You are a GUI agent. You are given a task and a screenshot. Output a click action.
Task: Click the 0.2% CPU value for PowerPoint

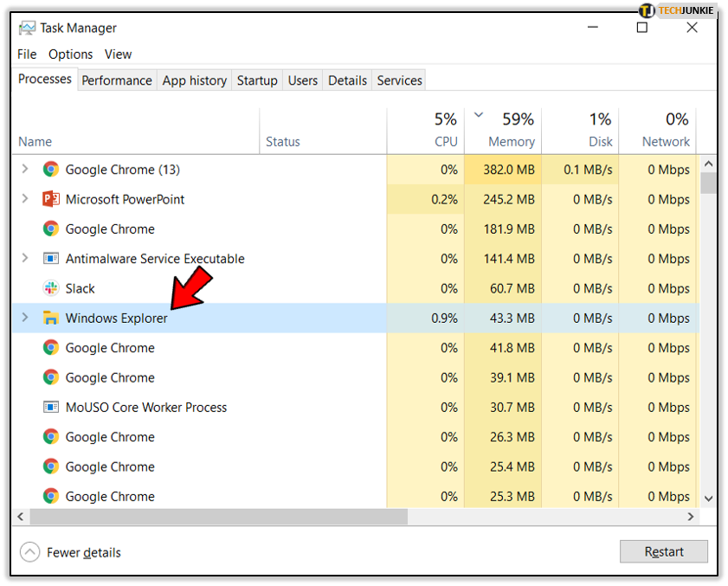[444, 199]
